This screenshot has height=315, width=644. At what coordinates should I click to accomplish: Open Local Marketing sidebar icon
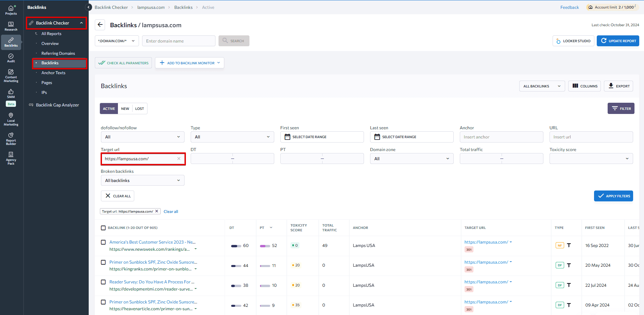pyautogui.click(x=11, y=119)
